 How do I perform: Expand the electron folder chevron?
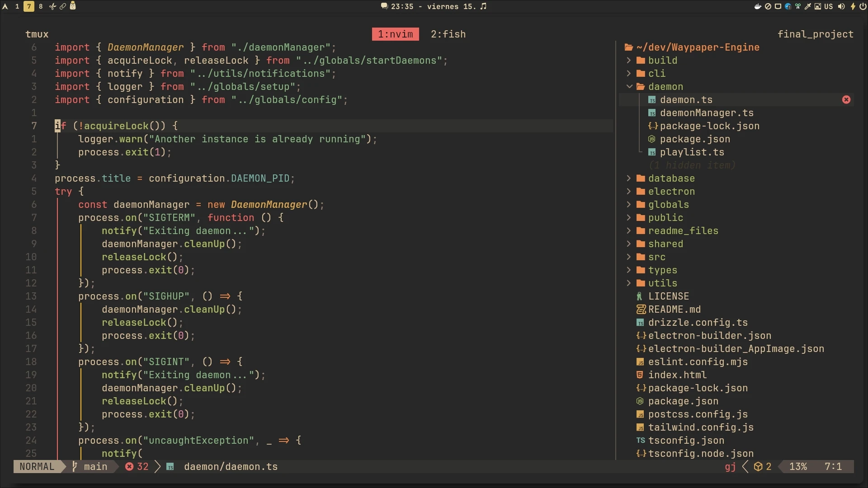pyautogui.click(x=629, y=192)
